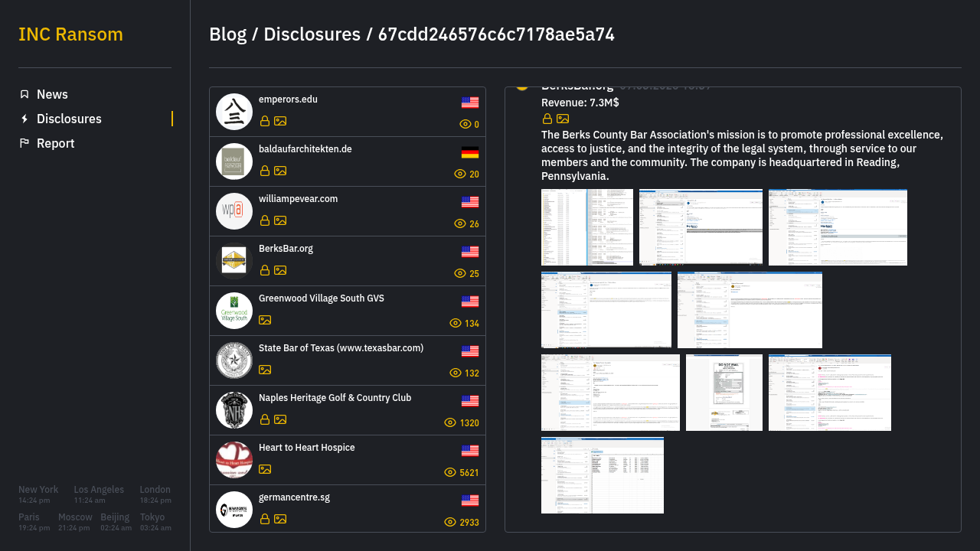Click the lock icon below Revenue 7.3M$
980x551 pixels.
pos(547,119)
